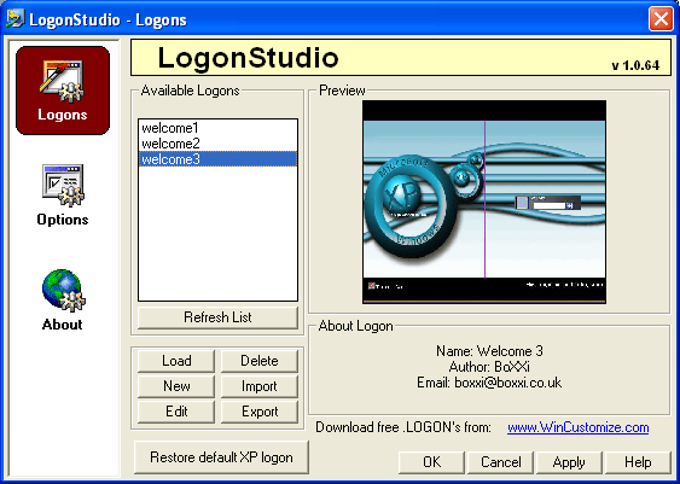Restore default XP logon
The width and height of the screenshot is (680, 484).
pyautogui.click(x=221, y=457)
